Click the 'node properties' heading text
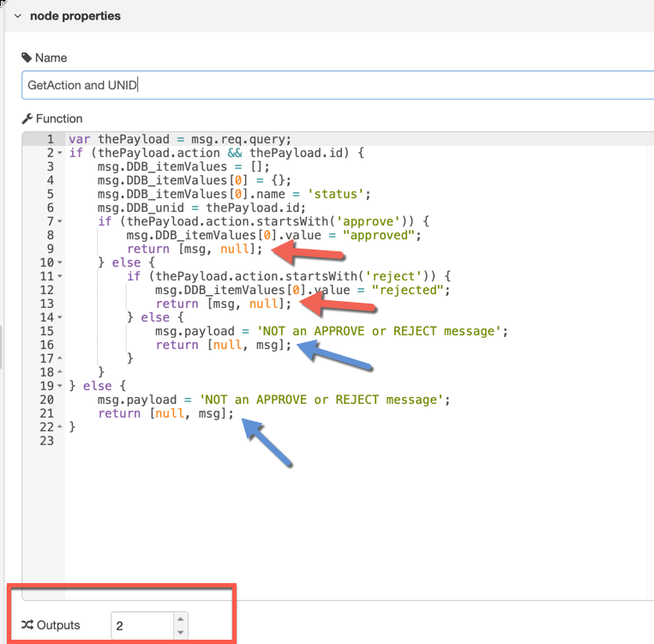This screenshot has height=644, width=654. point(75,15)
